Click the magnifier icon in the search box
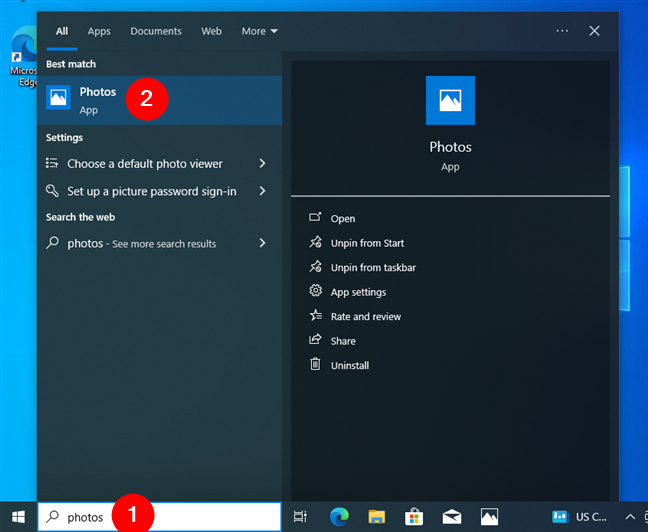The image size is (648, 532). [52, 516]
